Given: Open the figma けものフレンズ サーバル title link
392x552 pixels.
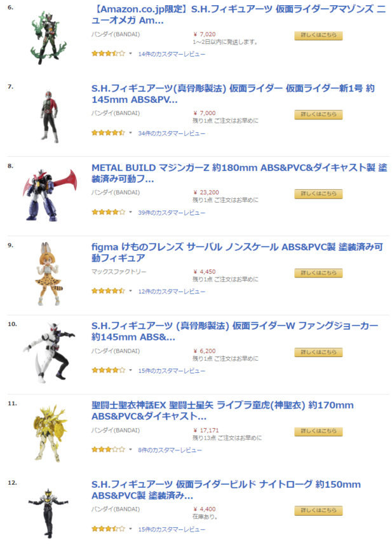Looking at the screenshot, I should coord(237,252).
